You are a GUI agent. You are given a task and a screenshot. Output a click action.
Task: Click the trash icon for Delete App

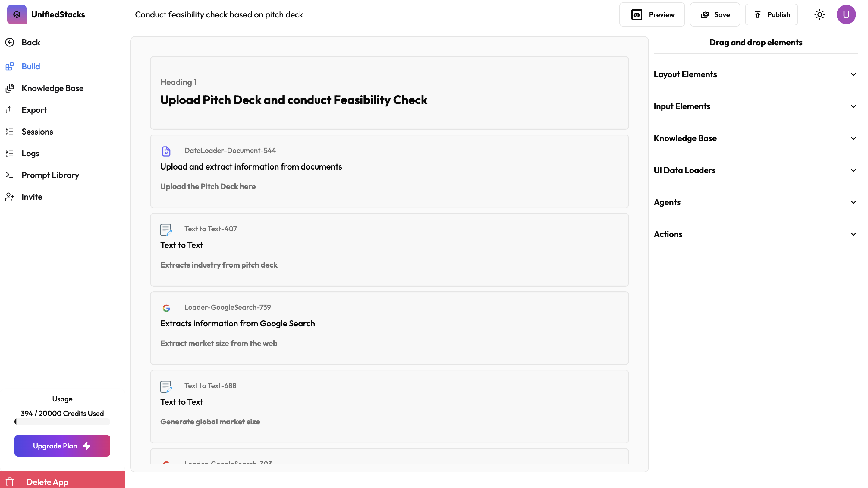(10, 482)
